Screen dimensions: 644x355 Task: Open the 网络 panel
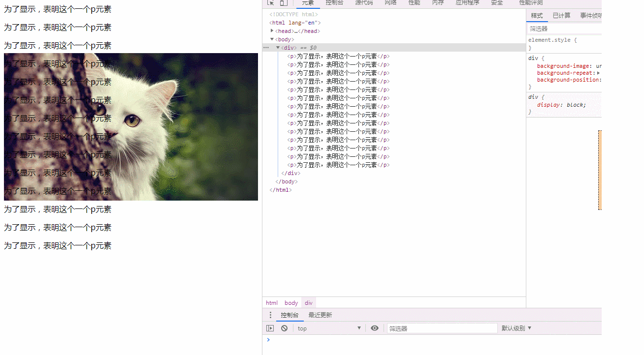(x=390, y=3)
